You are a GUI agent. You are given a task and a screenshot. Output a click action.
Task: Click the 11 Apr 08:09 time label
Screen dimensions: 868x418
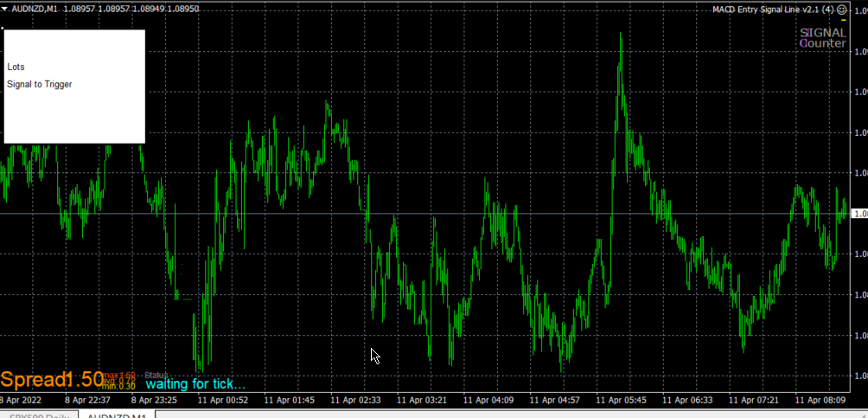(x=820, y=400)
